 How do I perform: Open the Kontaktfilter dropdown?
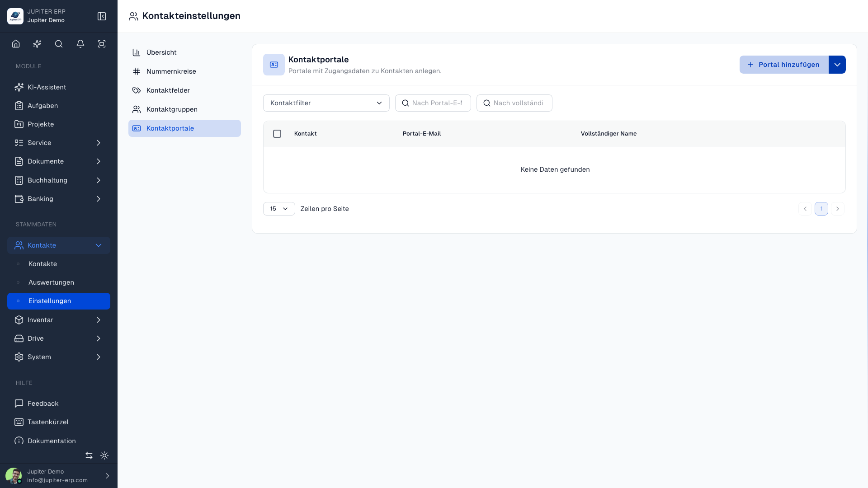pyautogui.click(x=326, y=103)
